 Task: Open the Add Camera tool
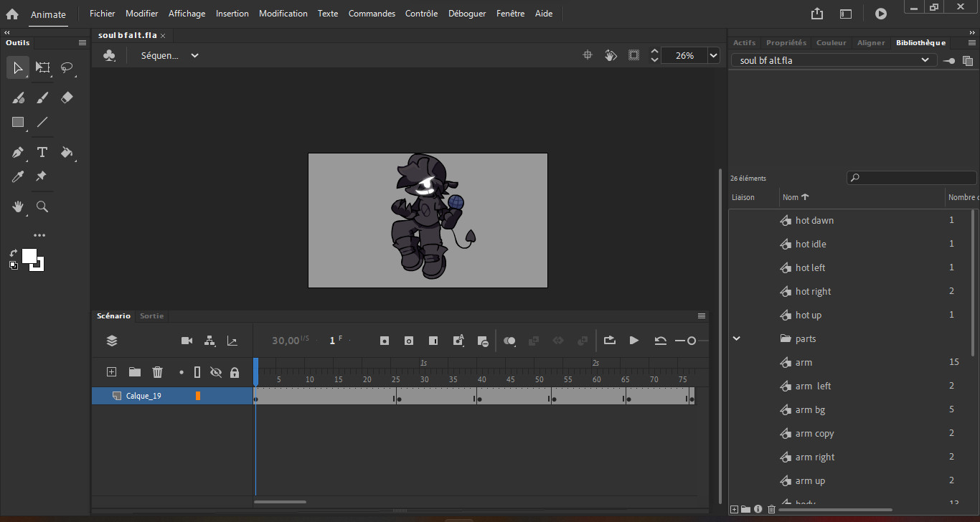point(187,341)
